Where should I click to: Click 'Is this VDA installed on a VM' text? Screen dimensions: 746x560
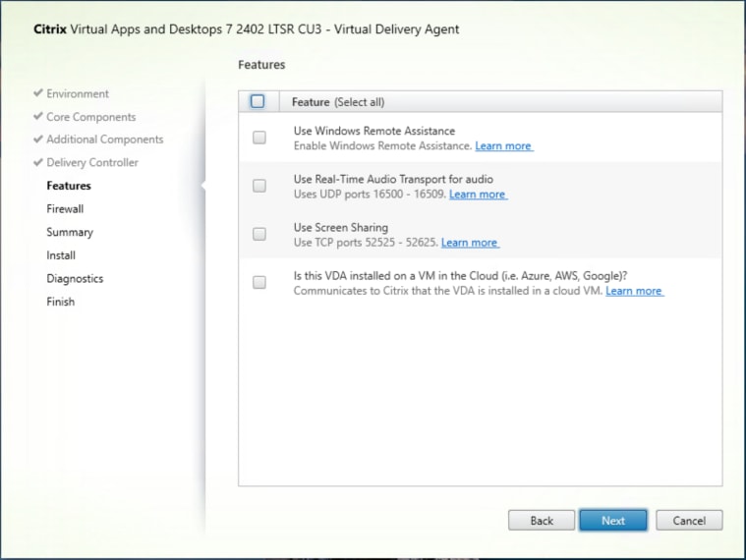(x=460, y=276)
